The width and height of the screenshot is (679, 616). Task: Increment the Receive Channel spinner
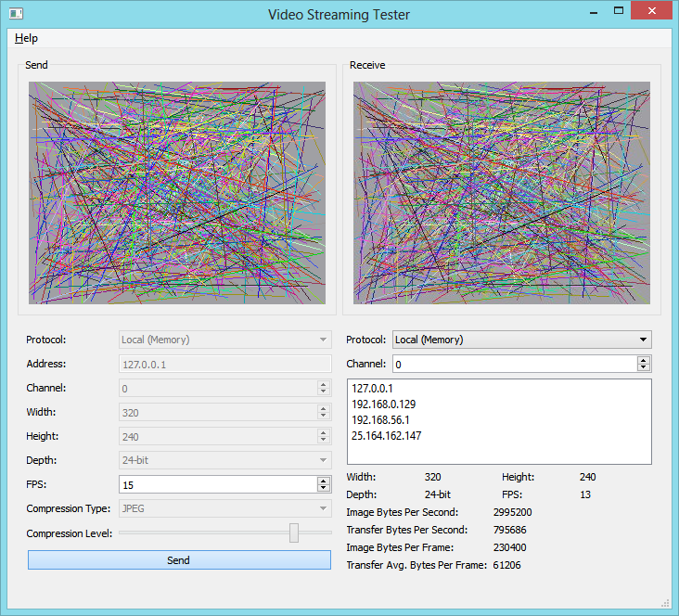tap(644, 359)
